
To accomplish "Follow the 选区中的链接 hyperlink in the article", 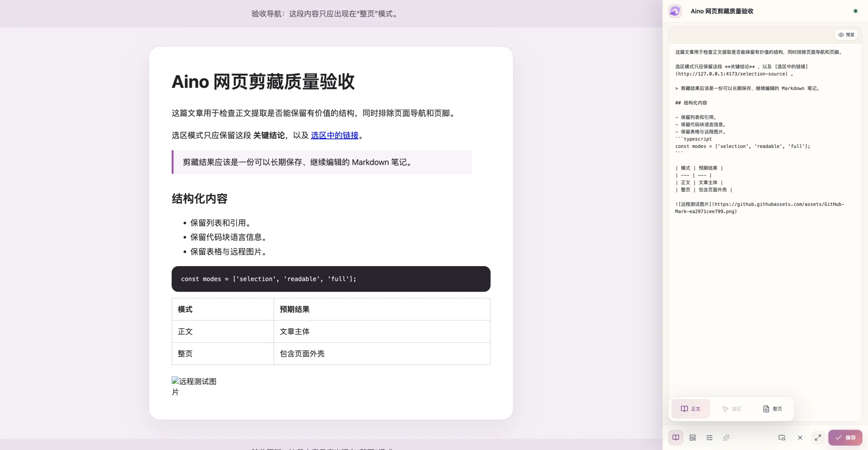I will point(335,135).
